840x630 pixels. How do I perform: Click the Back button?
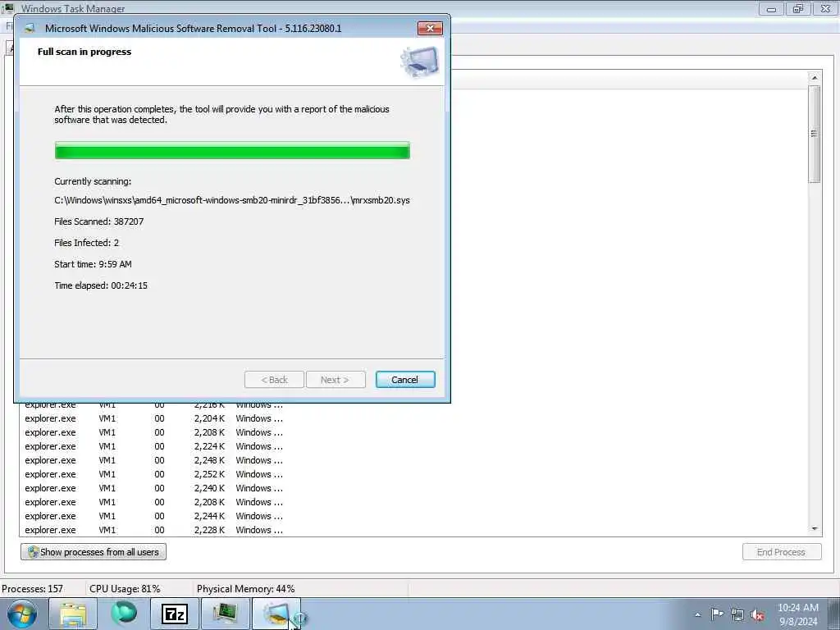274,380
